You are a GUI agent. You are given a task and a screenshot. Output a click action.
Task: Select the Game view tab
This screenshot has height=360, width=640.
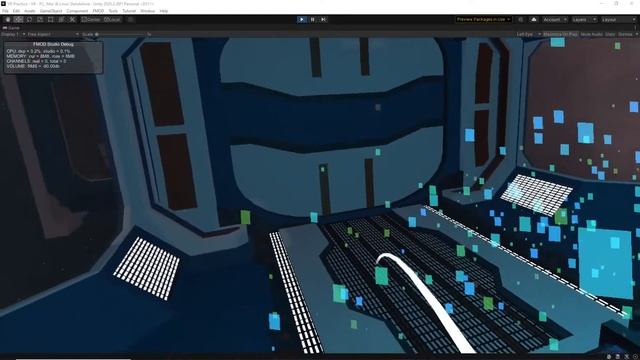pyautogui.click(x=11, y=28)
